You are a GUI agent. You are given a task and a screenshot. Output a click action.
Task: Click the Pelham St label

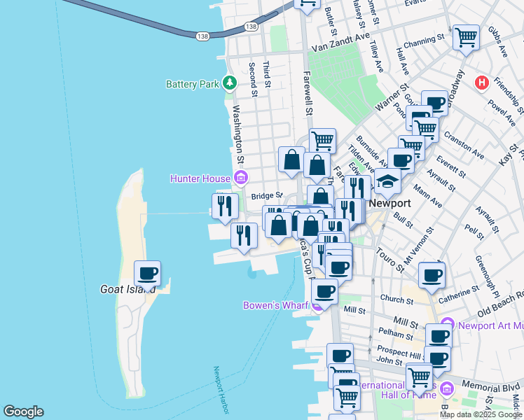point(396,334)
